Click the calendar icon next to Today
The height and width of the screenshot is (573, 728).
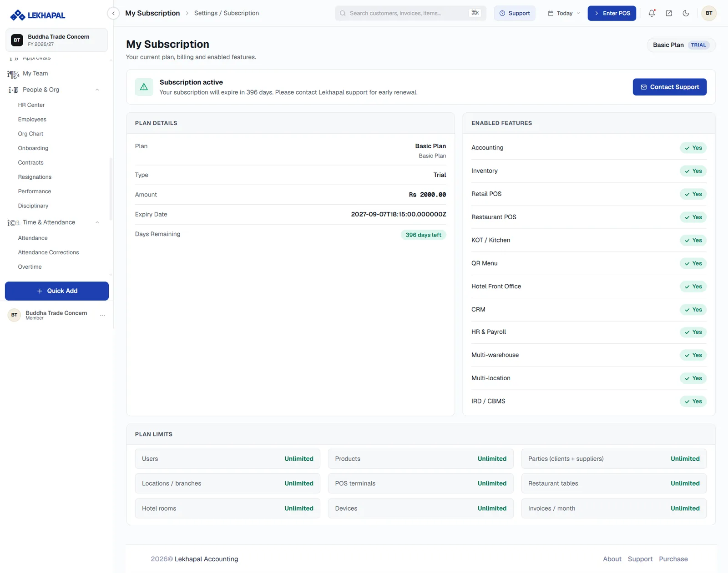[x=551, y=13]
